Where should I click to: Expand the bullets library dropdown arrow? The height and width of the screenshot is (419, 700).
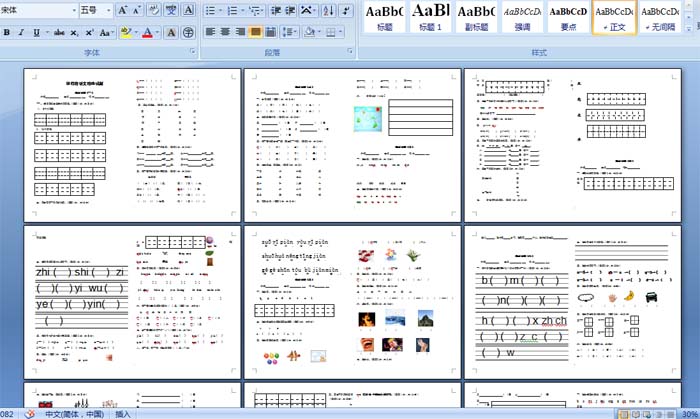pos(221,11)
